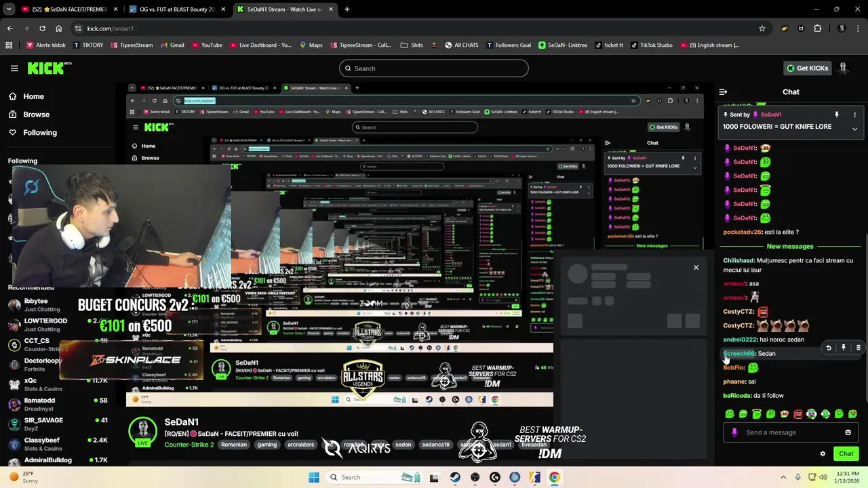Select SeDaN1 Stream Kick browser tab
The height and width of the screenshot is (488, 868).
point(285,9)
